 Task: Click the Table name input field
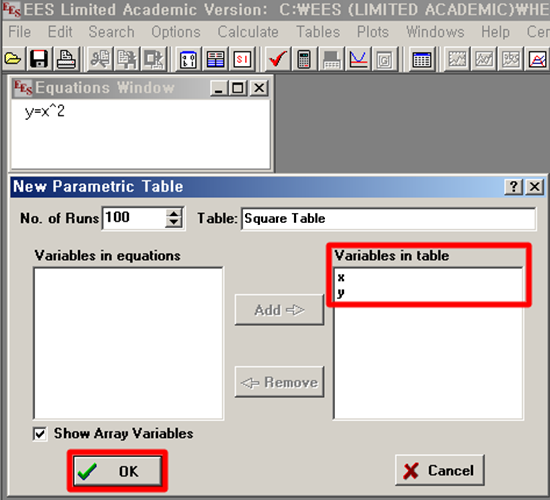(x=389, y=219)
